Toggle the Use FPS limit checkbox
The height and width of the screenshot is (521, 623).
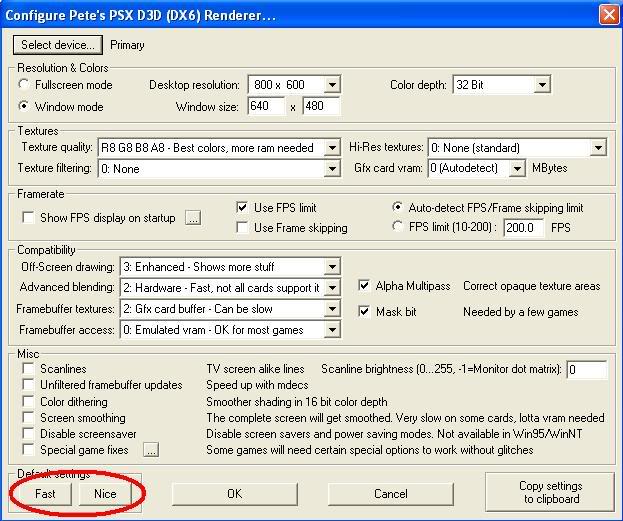click(x=243, y=208)
